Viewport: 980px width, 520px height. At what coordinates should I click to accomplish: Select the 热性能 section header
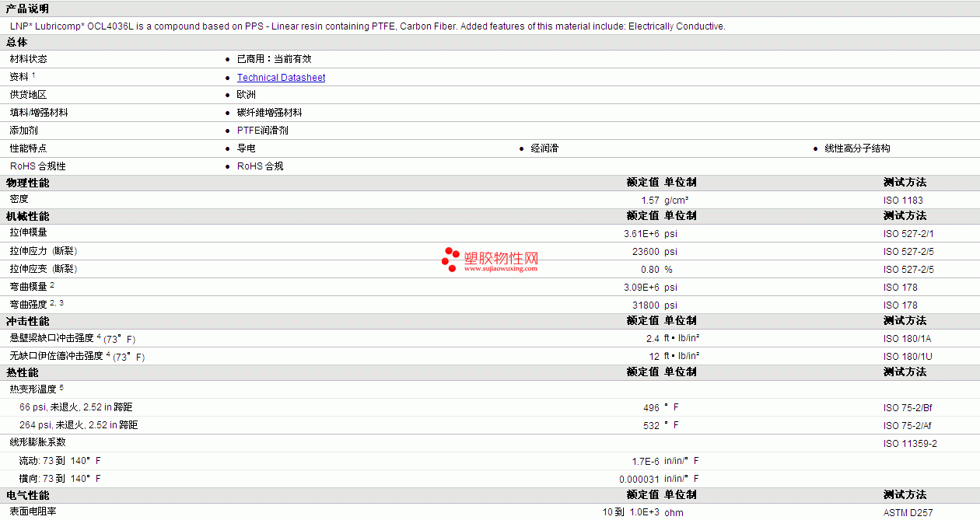tap(23, 372)
